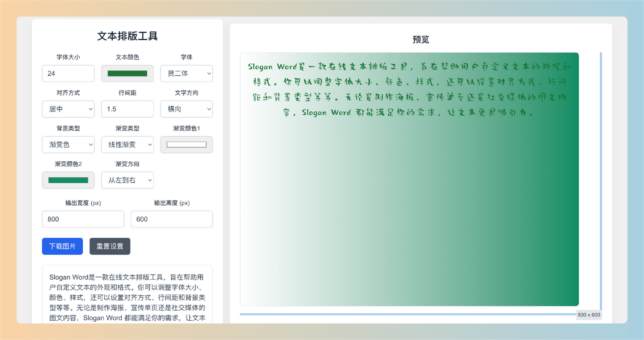Open the 对齐方式 alignment dropdown
Screen dimensions: 644x340
click(x=68, y=109)
